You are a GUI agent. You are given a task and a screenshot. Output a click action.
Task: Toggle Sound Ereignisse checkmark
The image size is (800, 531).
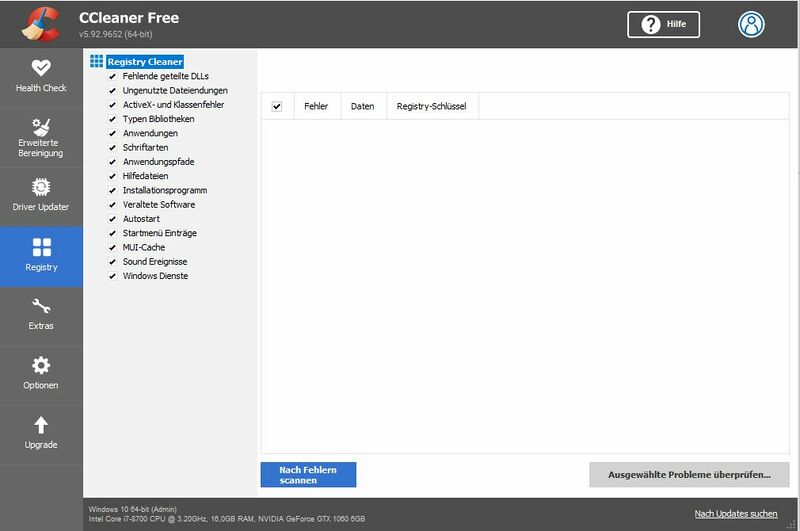112,262
